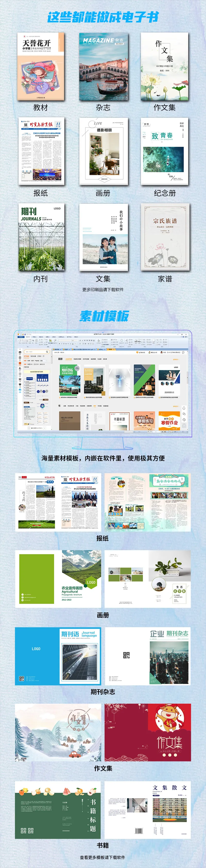Screen dimensions: 206x868
Task: Select the 寒假练习 template in the software
Action: pyautogui.click(x=144, y=421)
